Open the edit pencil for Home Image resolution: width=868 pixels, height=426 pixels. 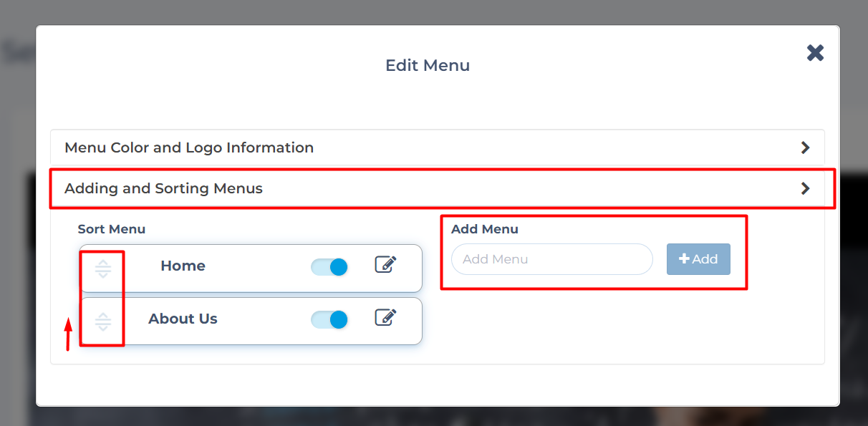[385, 265]
